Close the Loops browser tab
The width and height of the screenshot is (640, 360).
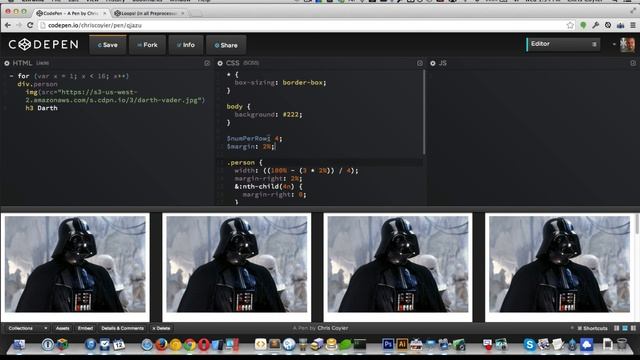[x=182, y=13]
